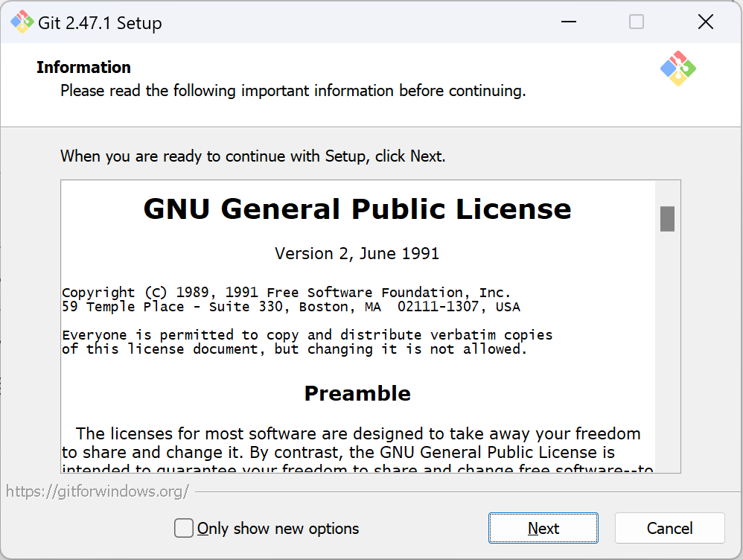Click the Git icon in the title bar

click(22, 22)
